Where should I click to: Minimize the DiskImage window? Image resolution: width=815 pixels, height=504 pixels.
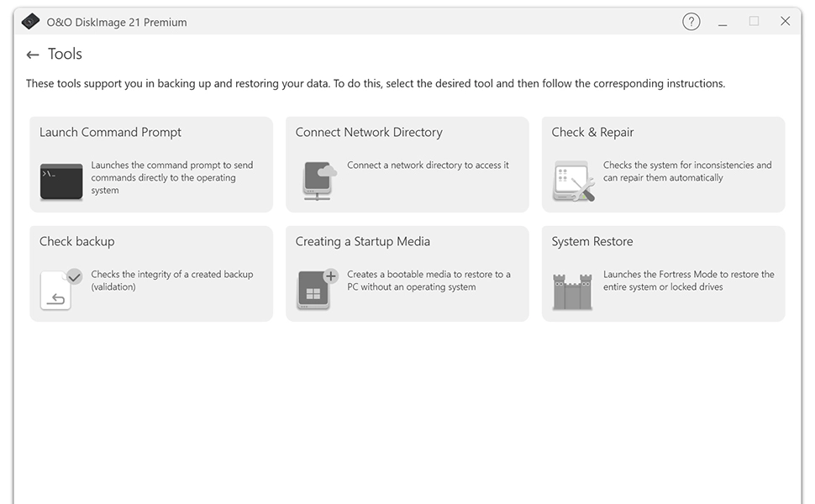pyautogui.click(x=723, y=21)
